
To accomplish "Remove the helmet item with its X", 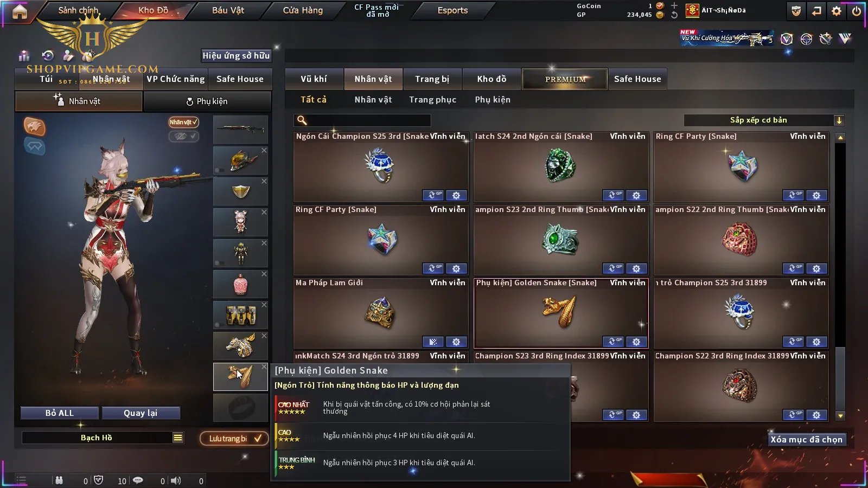I will pos(264,150).
